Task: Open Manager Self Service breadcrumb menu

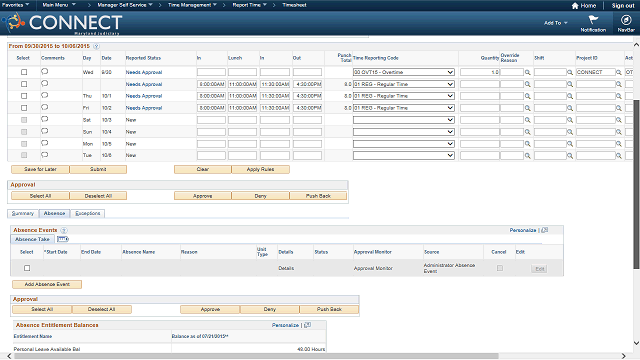Action: [125, 5]
